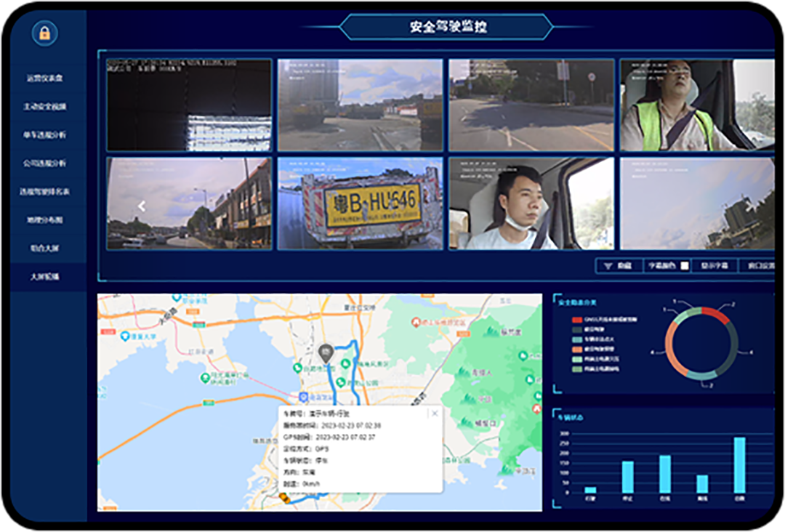Click the blue square marker on map
Screen dimensions: 785x532
click(x=303, y=397)
